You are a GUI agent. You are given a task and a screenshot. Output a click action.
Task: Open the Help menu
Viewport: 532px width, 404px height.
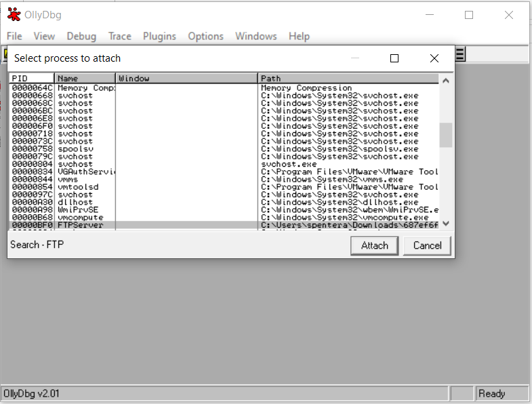pyautogui.click(x=300, y=36)
